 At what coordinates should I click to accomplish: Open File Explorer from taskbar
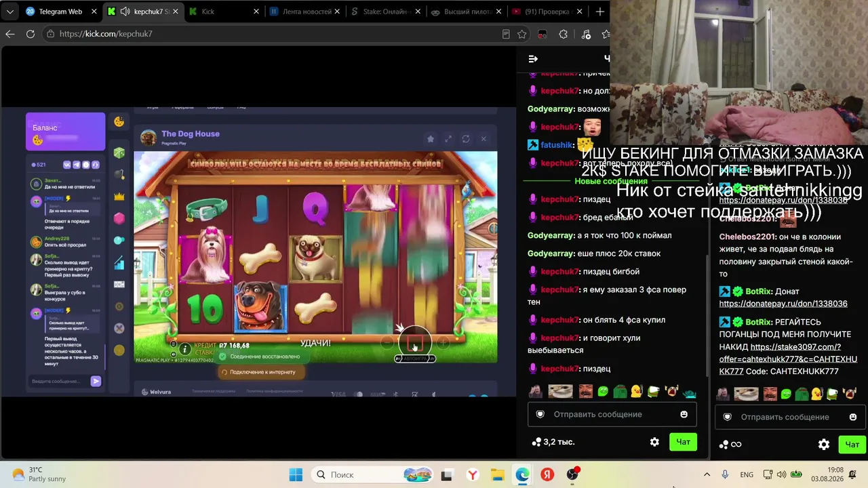(x=497, y=474)
